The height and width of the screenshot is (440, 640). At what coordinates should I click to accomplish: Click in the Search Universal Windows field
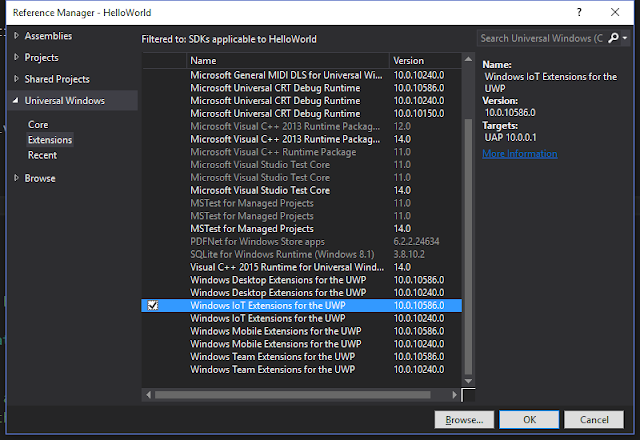pos(541,38)
